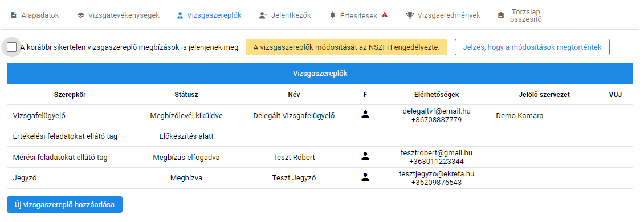Click the graduation cap icon beside Vizsgatevékenységek

(80, 15)
